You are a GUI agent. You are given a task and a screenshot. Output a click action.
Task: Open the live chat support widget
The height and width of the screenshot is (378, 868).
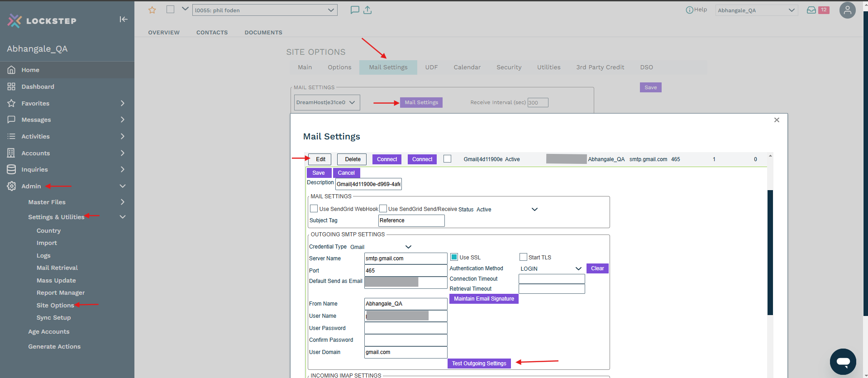pyautogui.click(x=843, y=361)
